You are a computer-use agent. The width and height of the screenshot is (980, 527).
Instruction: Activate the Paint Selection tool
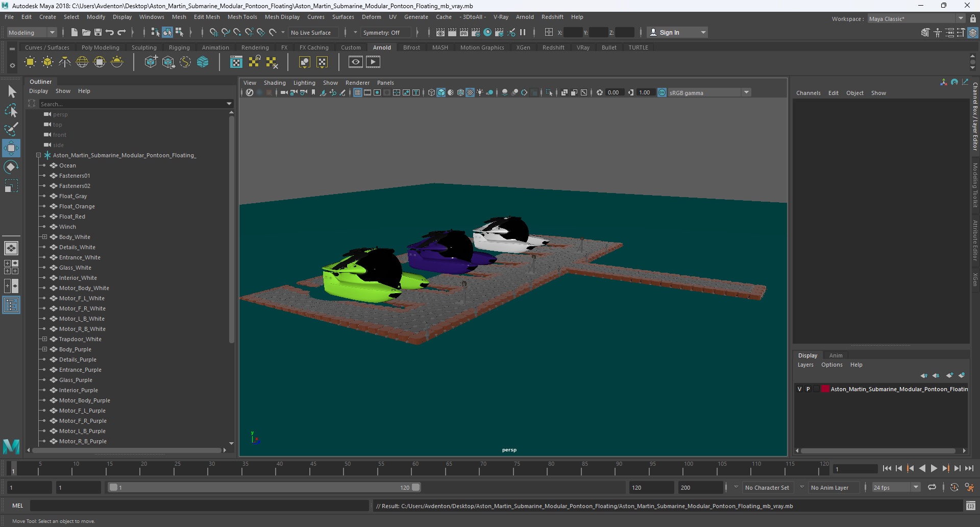[x=11, y=129]
